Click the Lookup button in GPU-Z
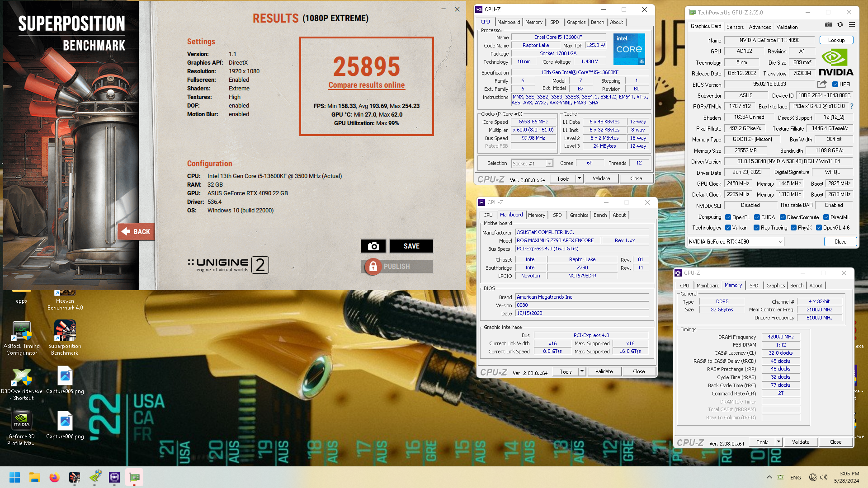The height and width of the screenshot is (488, 868). click(836, 40)
